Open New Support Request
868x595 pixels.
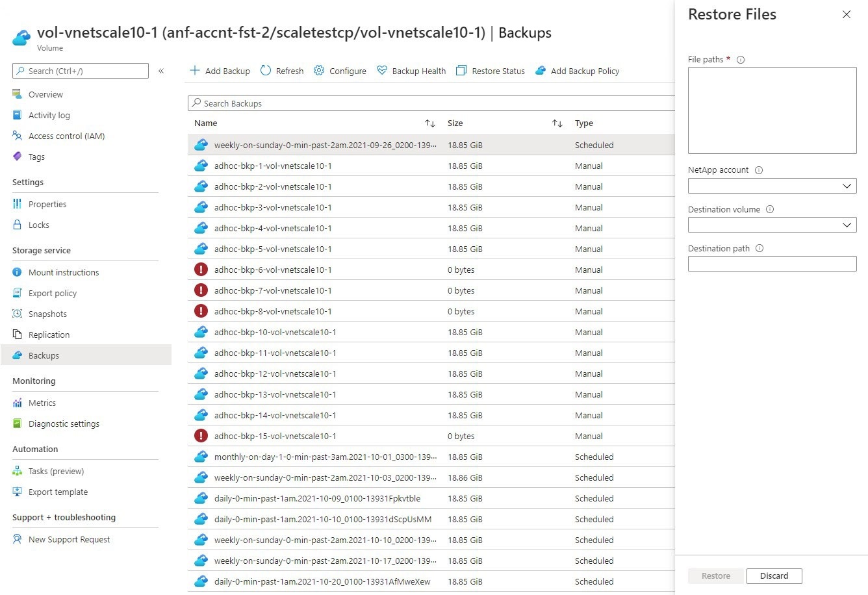click(x=69, y=539)
